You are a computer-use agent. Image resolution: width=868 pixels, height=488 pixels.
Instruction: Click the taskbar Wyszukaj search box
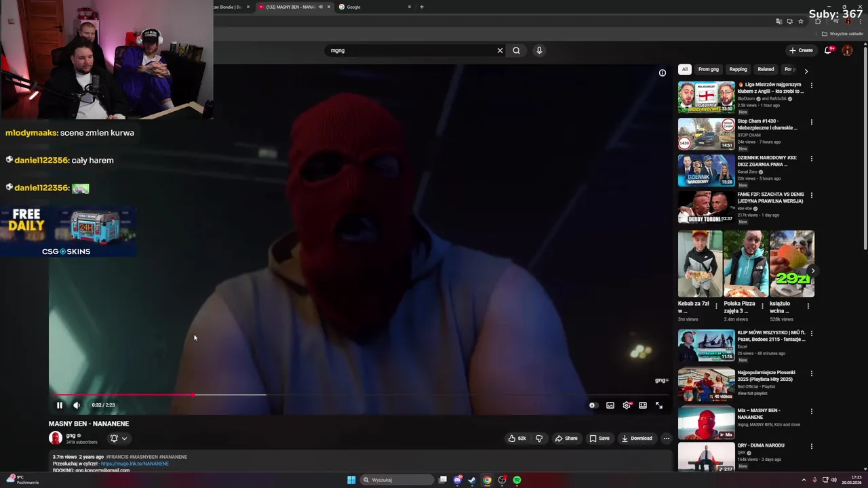[397, 480]
